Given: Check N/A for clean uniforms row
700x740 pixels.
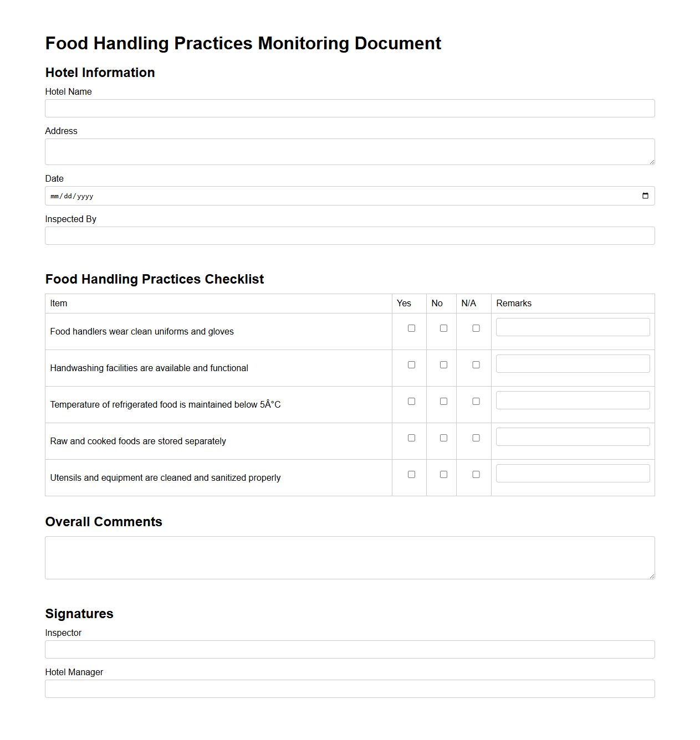Looking at the screenshot, I should 476,328.
